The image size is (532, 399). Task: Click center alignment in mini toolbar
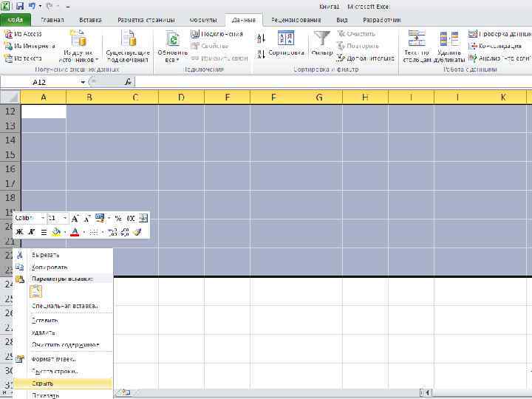(x=44, y=232)
